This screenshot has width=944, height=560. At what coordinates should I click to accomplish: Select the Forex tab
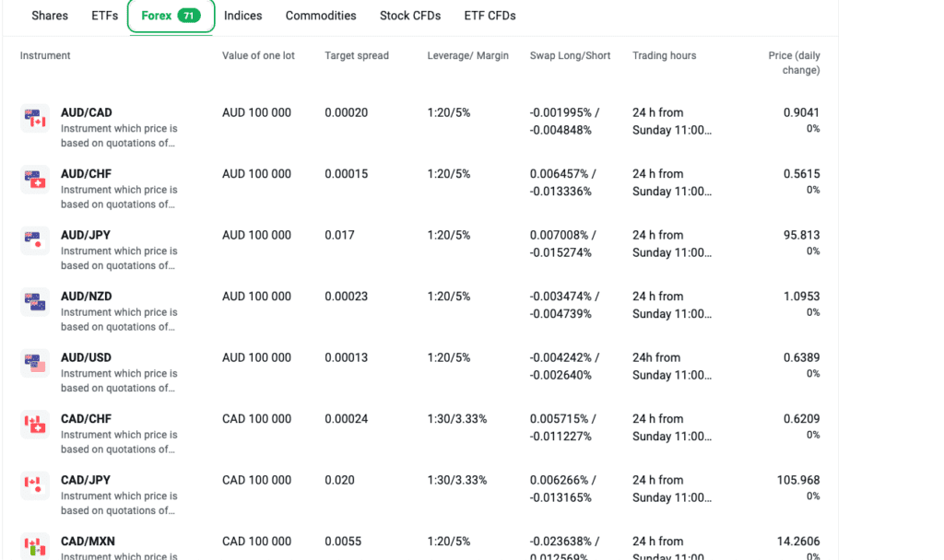tap(171, 16)
